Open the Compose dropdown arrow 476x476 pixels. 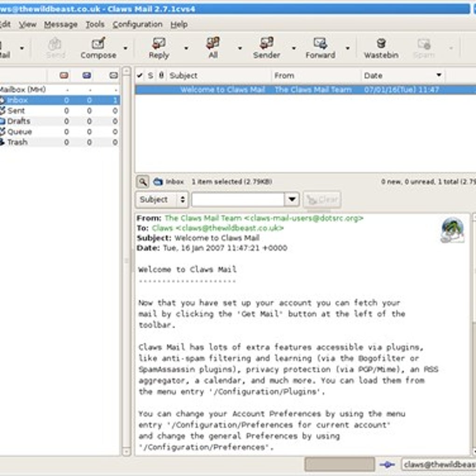[124, 48]
